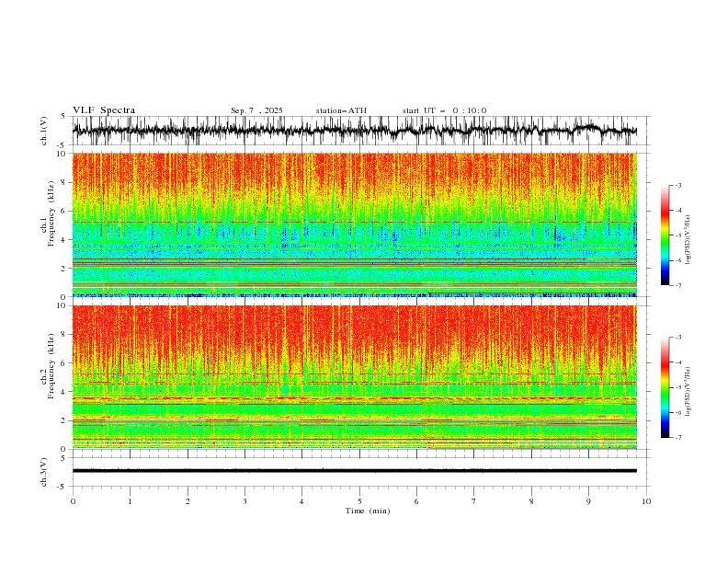Click the "8" kHz tick on ch.1 spectrogram
728x563 pixels.
pyautogui.click(x=64, y=182)
